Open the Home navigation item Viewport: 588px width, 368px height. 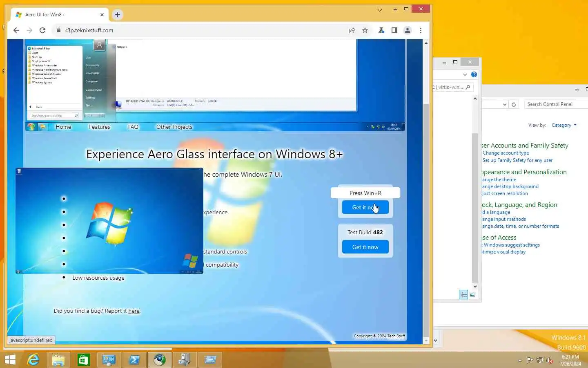point(63,127)
